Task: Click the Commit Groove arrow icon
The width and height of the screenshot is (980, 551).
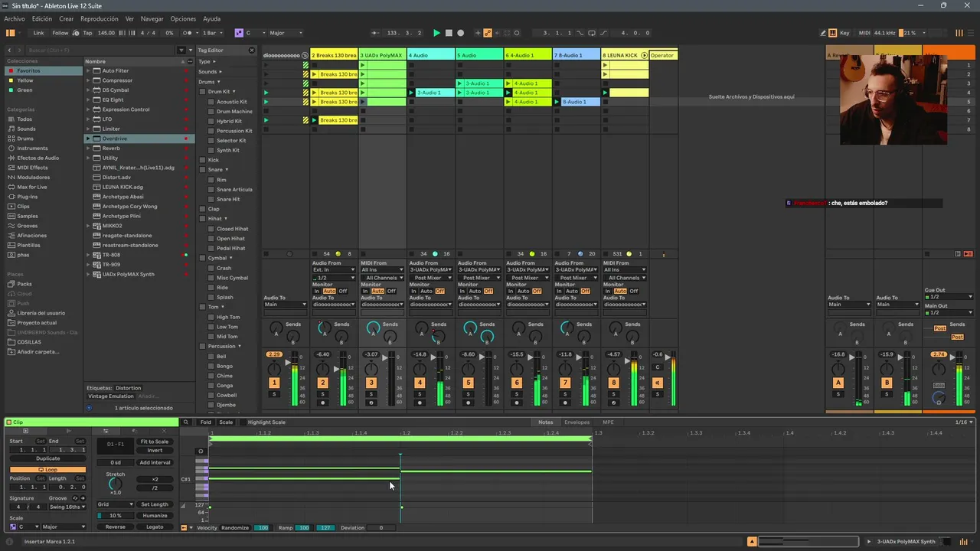Action: click(83, 498)
